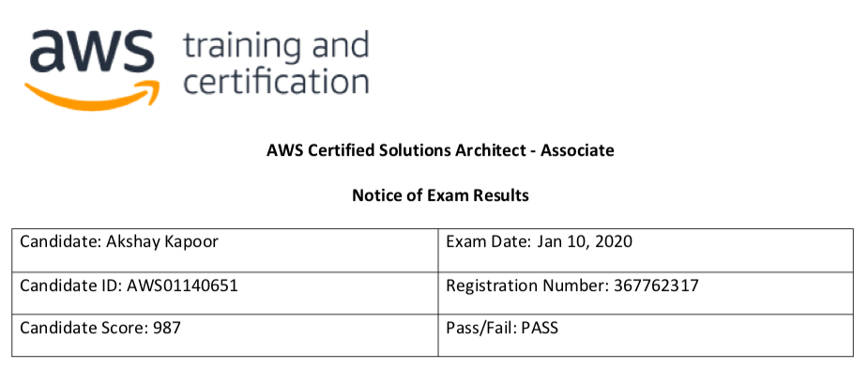Select the date 'Jan 10, 2020'
The image size is (868, 369).
pyautogui.click(x=585, y=242)
